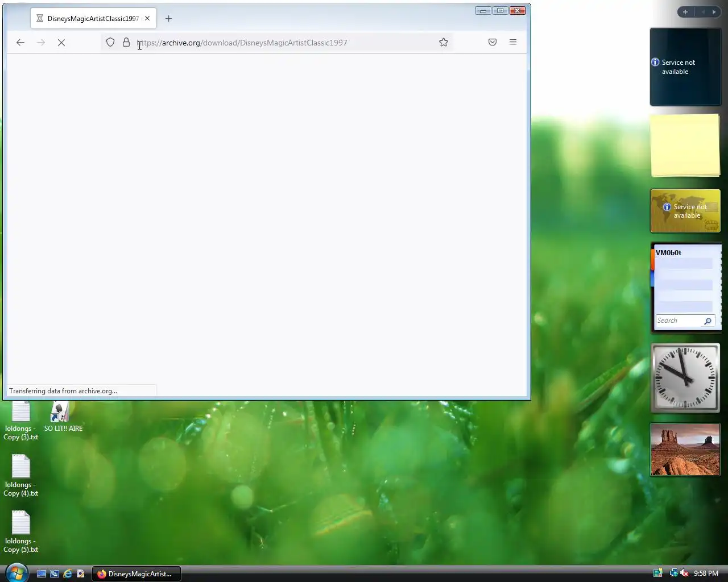728x582 pixels.
Task: Click the Firefox forward arrow button
Action: [x=41, y=43]
